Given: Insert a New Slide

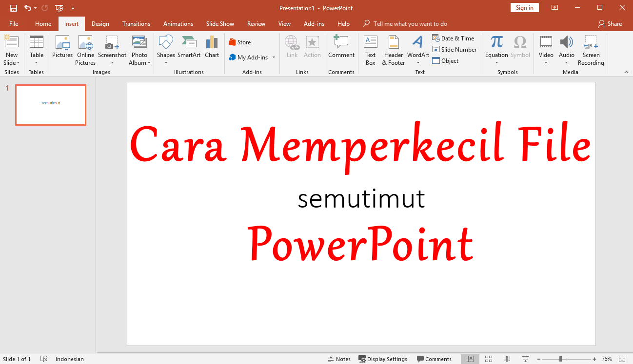Looking at the screenshot, I should click(x=12, y=51).
